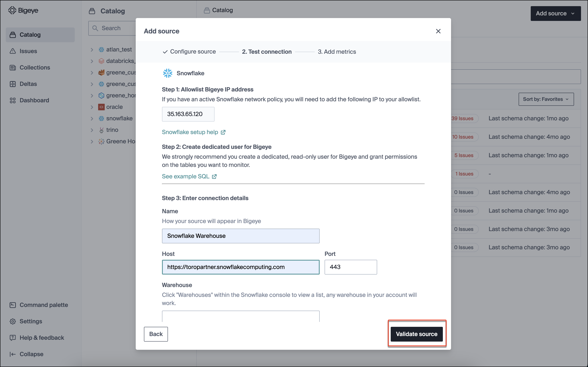Open Settings via the gear icon
The height and width of the screenshot is (367, 588).
(13, 321)
